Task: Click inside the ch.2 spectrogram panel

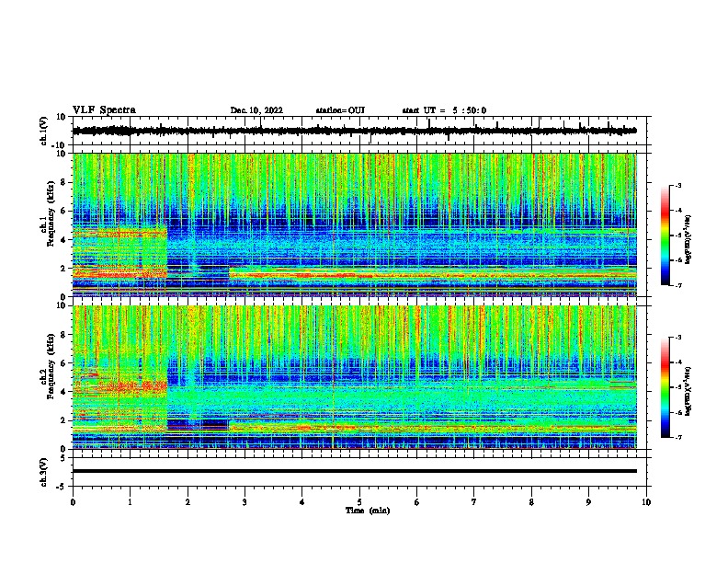Action: (x=355, y=377)
